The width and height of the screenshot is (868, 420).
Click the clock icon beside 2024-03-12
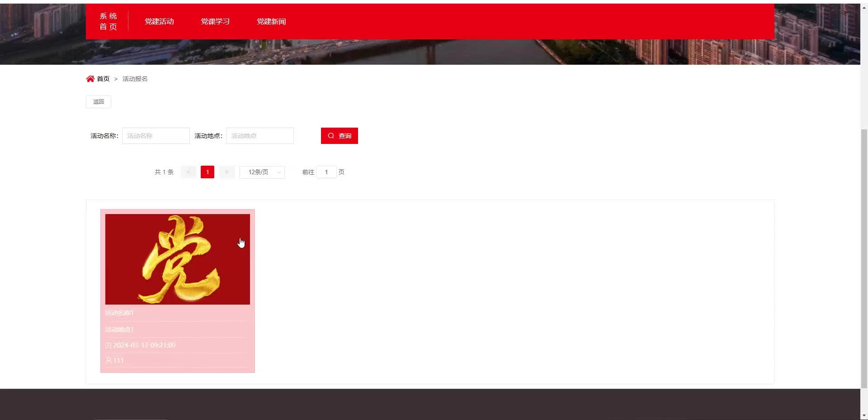coord(108,345)
